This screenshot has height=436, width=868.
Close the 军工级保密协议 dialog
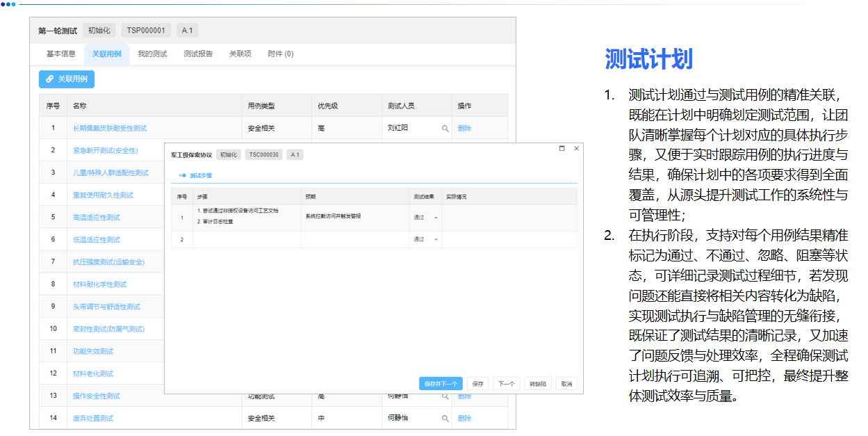point(578,147)
